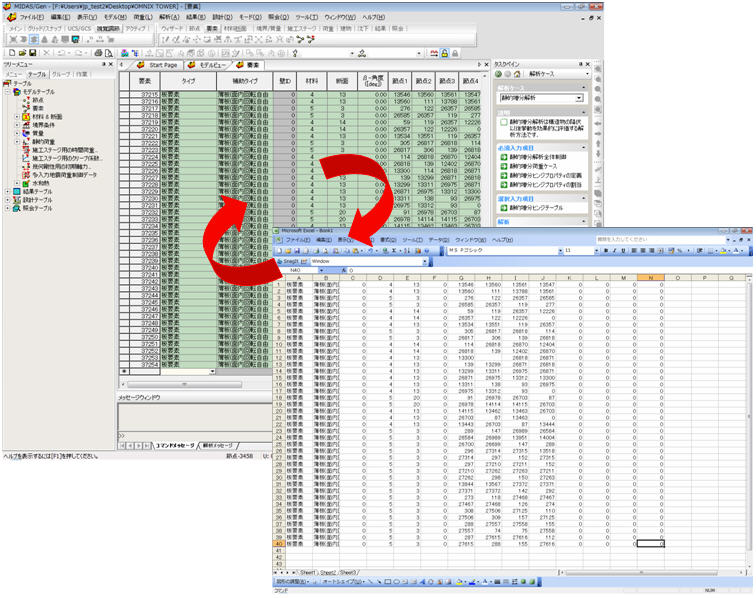Click Excel Sort ascending icon

pyautogui.click(x=405, y=251)
